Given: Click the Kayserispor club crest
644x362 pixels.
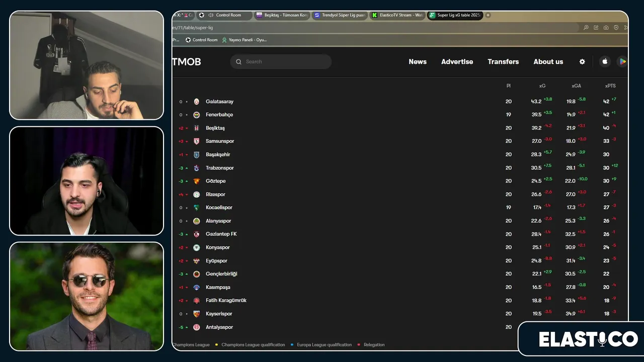Looking at the screenshot, I should coord(197,314).
